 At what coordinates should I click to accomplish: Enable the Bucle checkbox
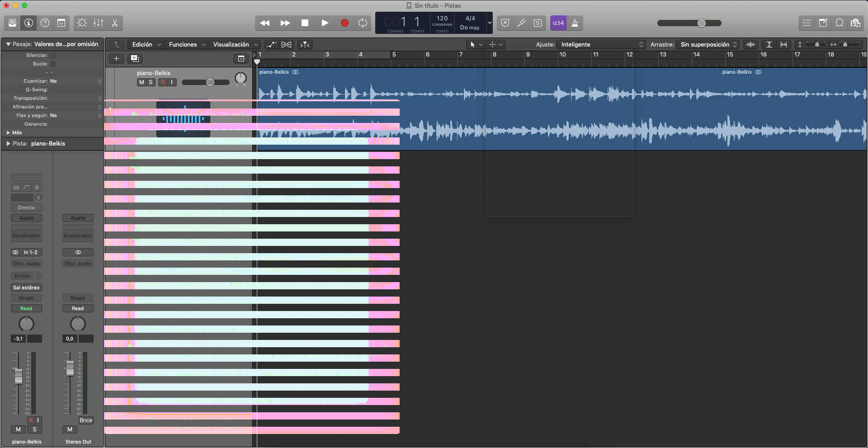pos(53,64)
